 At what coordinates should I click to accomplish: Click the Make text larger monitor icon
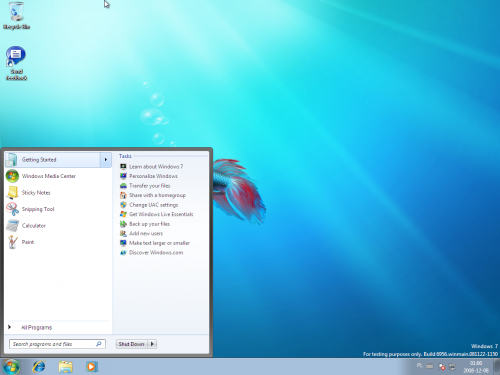click(x=123, y=243)
